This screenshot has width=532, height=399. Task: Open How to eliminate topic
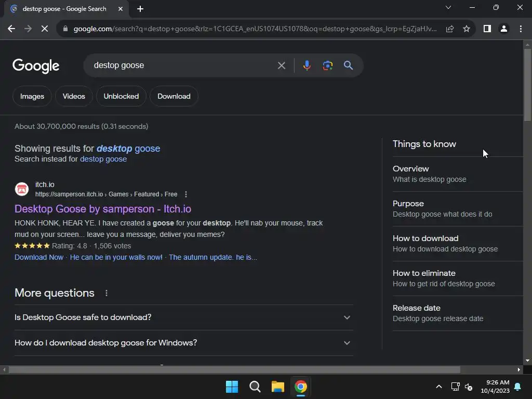coord(457,278)
